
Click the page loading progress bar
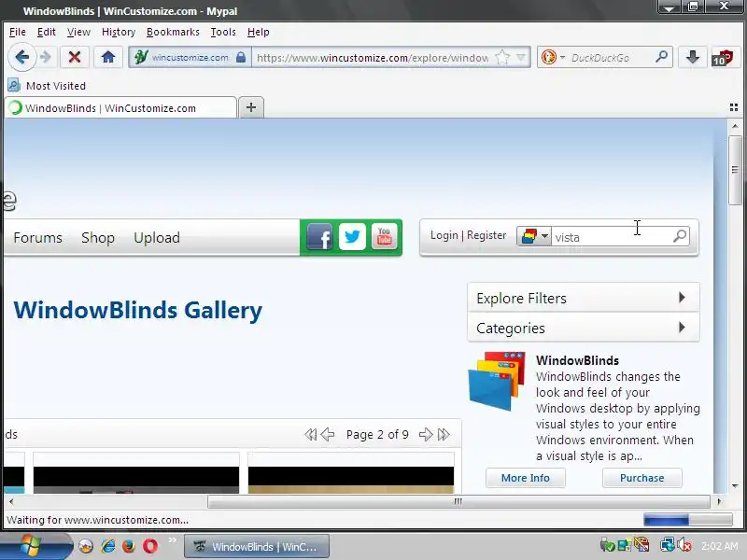coord(687,520)
